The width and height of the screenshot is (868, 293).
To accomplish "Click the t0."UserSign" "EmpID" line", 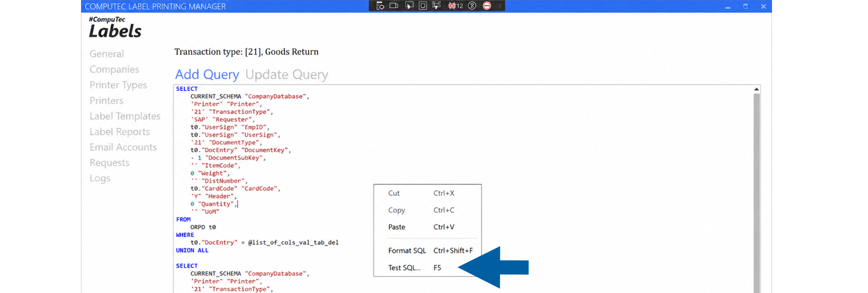I will (x=230, y=127).
